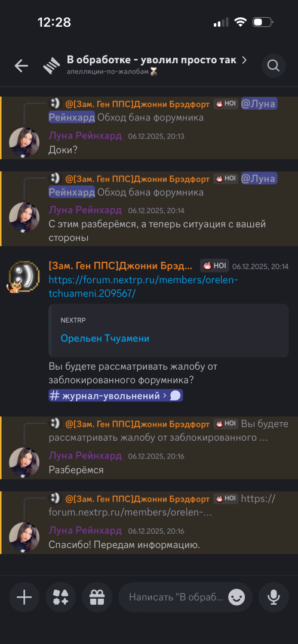Open Луна Рейнхард's avatar on 'Доки?' message

click(24, 143)
